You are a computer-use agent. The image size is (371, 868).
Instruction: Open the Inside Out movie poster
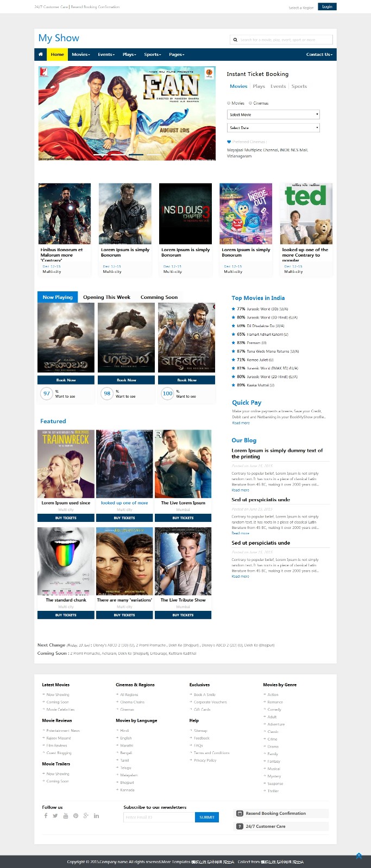246,214
